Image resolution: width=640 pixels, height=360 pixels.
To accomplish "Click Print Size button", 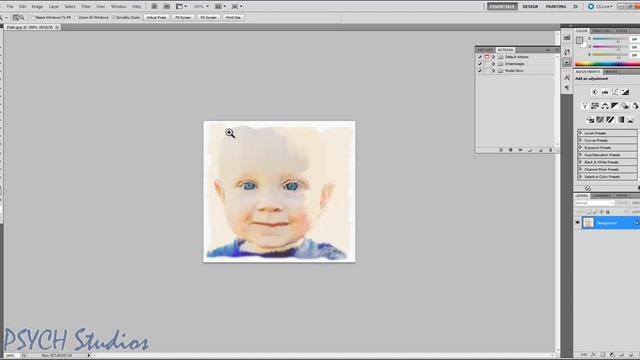I will point(233,18).
